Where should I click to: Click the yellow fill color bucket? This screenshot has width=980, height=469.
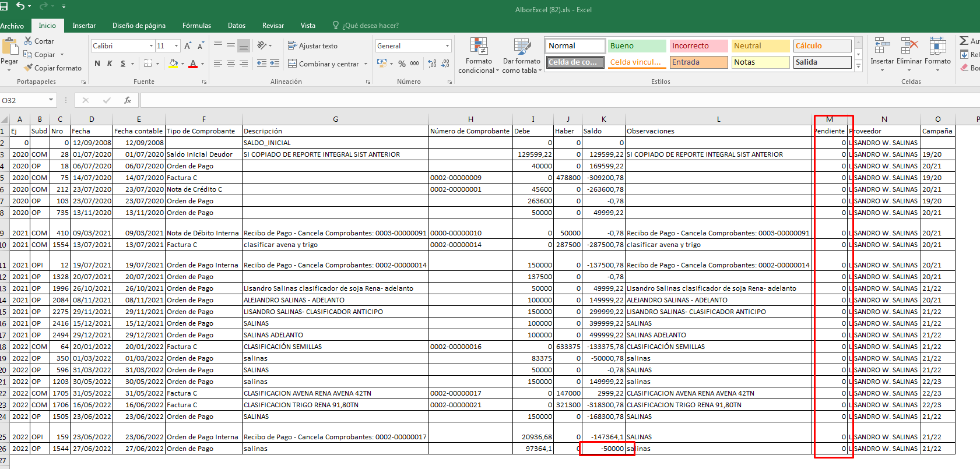click(173, 64)
